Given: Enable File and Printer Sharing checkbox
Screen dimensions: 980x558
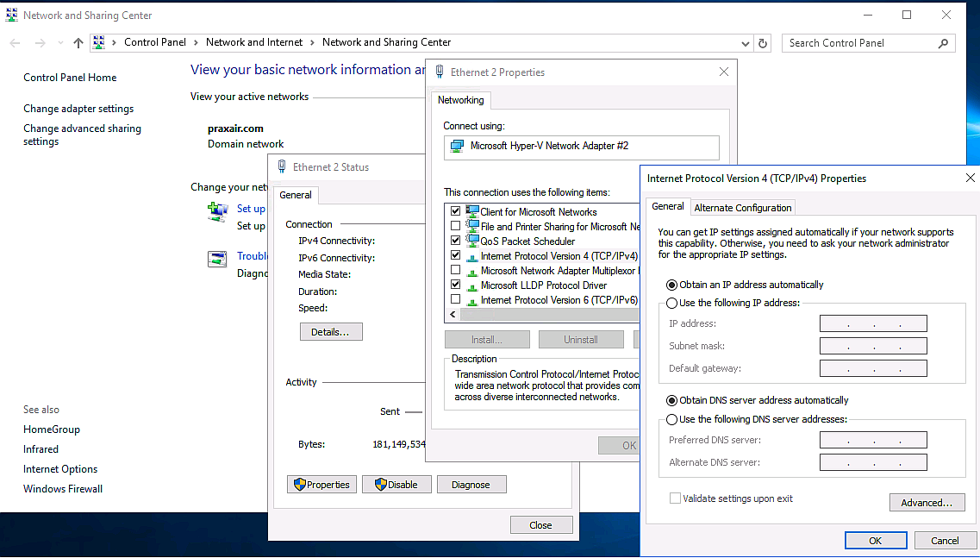Looking at the screenshot, I should (x=456, y=226).
